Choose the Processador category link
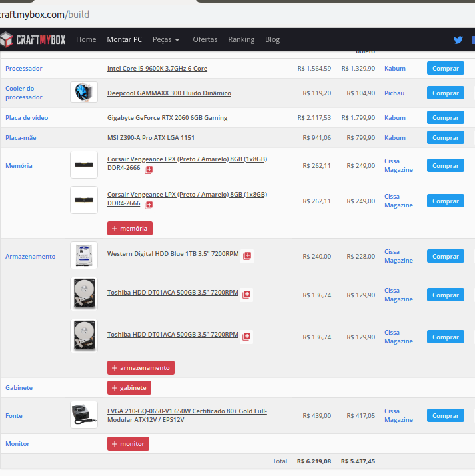Image resolution: width=475 pixels, height=476 pixels. (24, 68)
